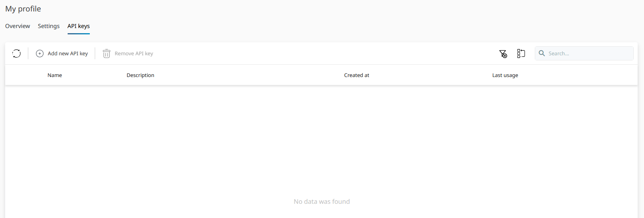This screenshot has width=644, height=218.
Task: Click the trash can icon
Action: 106,53
